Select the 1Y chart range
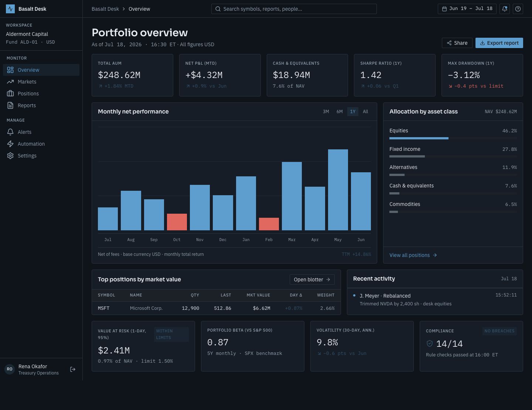 click(x=353, y=112)
